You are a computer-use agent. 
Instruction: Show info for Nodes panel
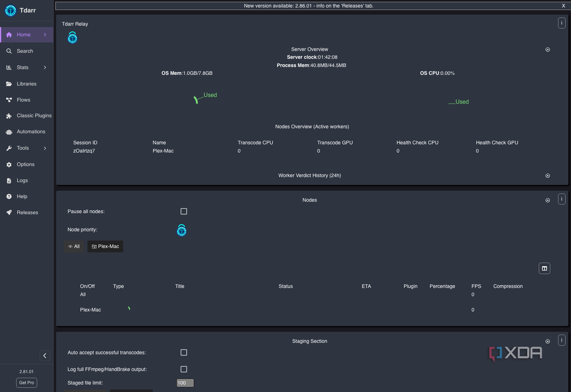[x=562, y=199]
